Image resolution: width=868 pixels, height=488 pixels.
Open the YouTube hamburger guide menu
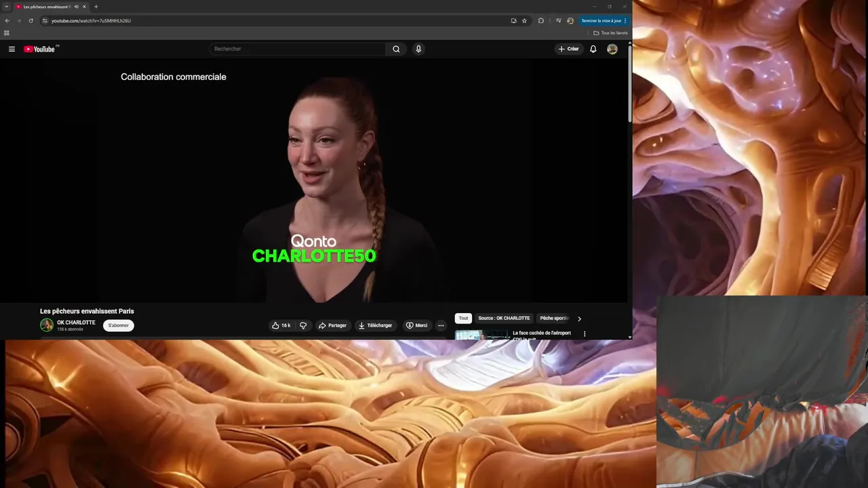pyautogui.click(x=12, y=49)
